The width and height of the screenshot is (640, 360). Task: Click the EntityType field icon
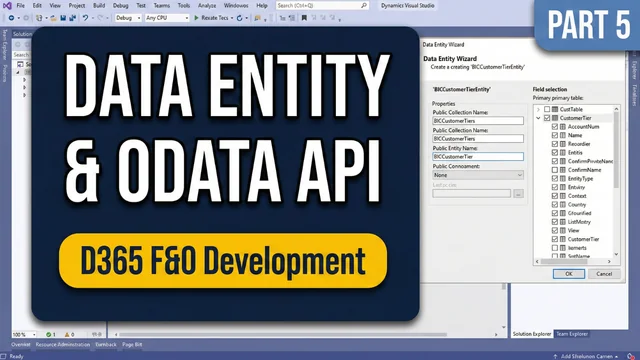(563, 178)
